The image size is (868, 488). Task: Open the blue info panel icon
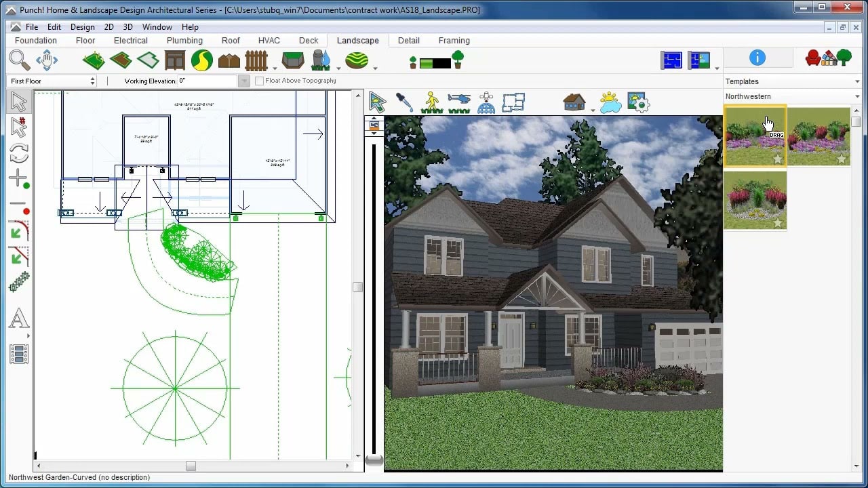coord(757,58)
